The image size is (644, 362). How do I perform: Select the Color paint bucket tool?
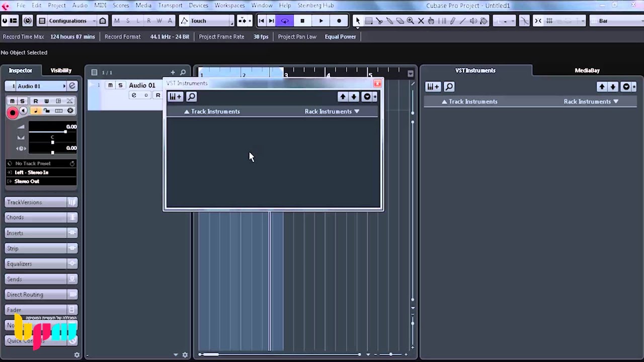point(484,21)
